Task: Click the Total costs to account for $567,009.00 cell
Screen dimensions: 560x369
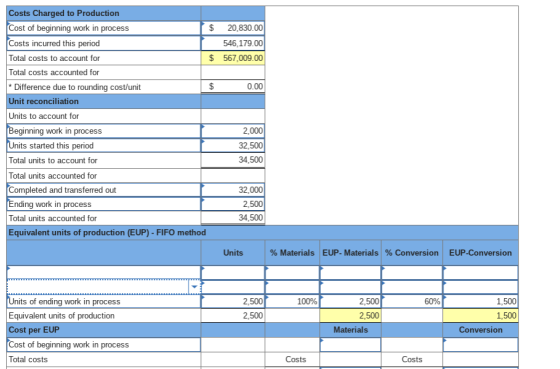Action: (233, 58)
